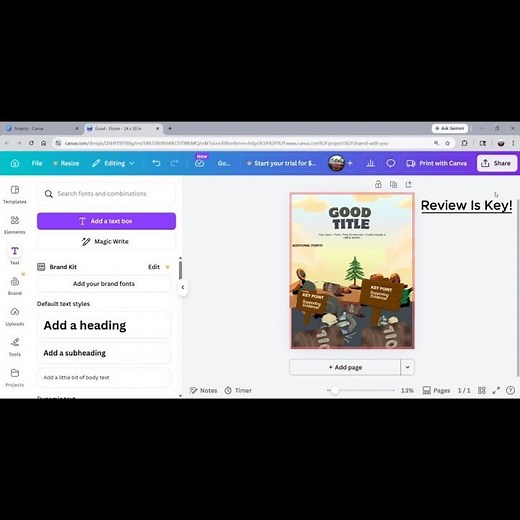Click the Add a text box button
This screenshot has width=520, height=520.
[106, 221]
